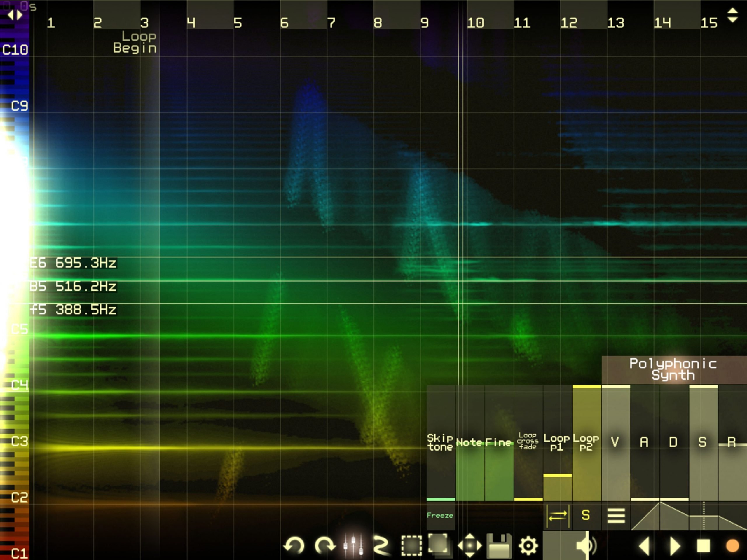This screenshot has width=747, height=560.
Task: Jump to timeline marker 7
Action: (x=331, y=23)
